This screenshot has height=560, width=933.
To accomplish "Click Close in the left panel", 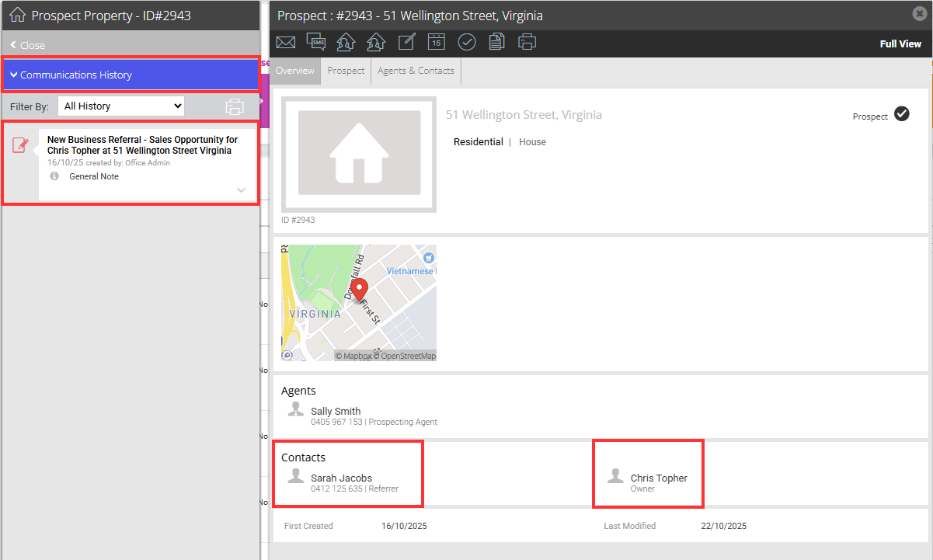I will click(27, 45).
